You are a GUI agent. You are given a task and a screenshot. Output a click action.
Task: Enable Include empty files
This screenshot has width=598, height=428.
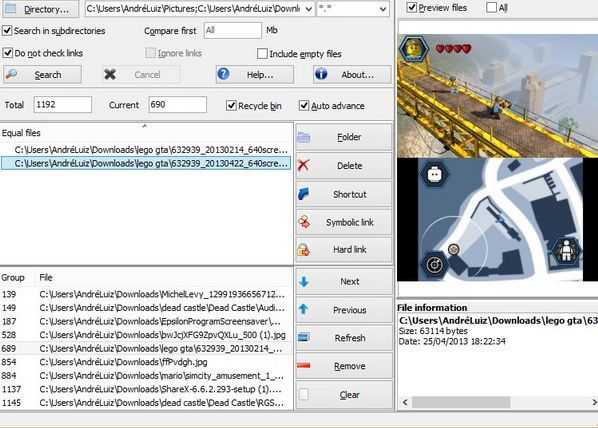(x=262, y=53)
